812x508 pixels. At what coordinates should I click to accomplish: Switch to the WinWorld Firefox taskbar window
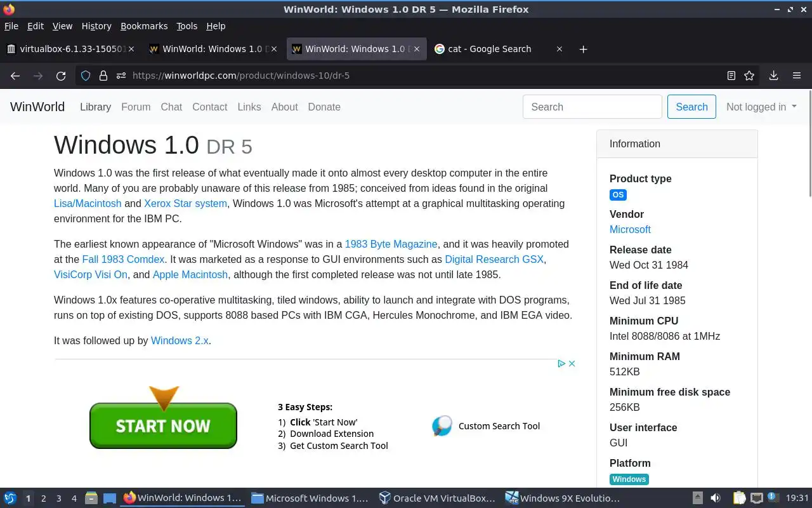(183, 498)
